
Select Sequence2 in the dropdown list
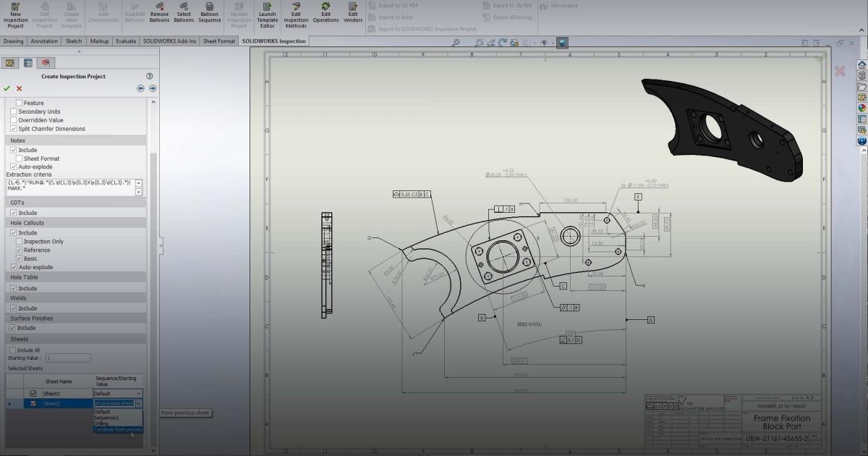point(106,418)
